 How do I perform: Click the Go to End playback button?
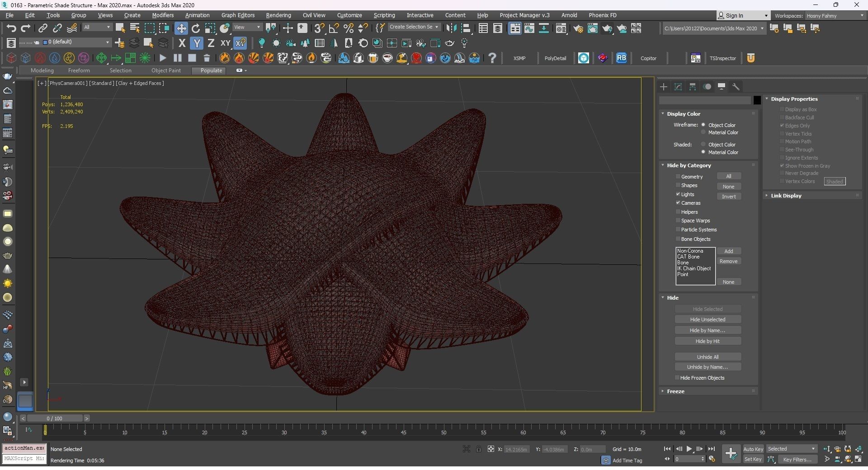711,449
